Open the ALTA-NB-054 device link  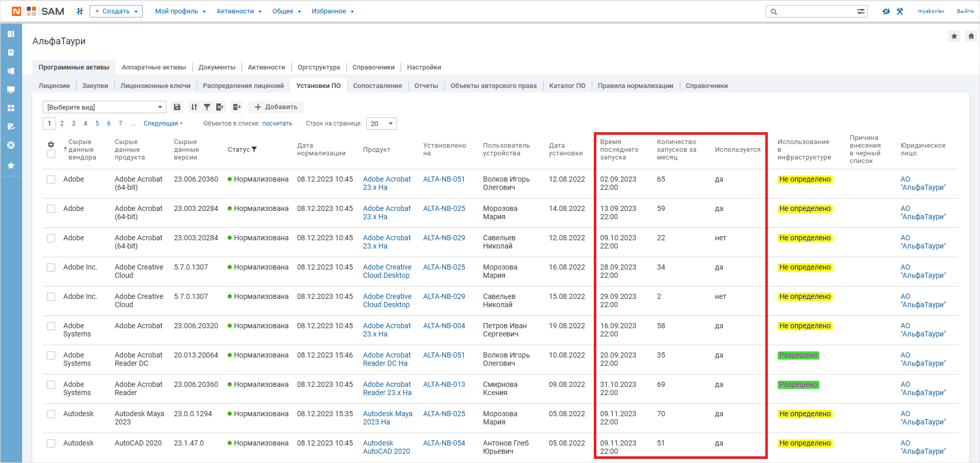point(444,443)
